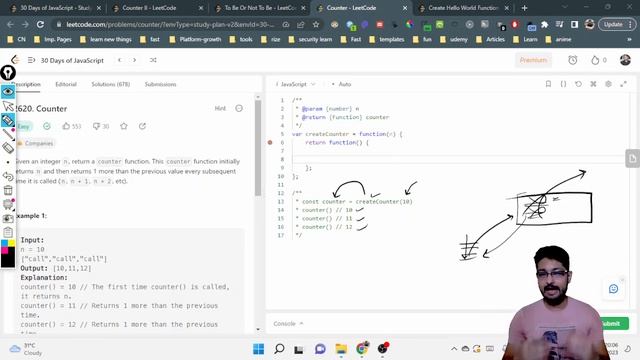This screenshot has width=640, height=360.
Task: Expand the Companies tag section
Action: tap(36, 143)
